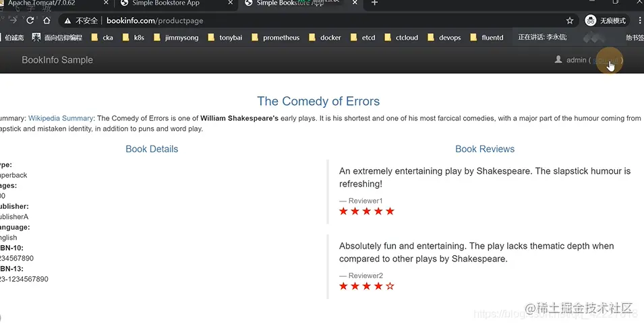This screenshot has width=644, height=326.
Task: Click the admin user icon in navbar
Action: [558, 60]
